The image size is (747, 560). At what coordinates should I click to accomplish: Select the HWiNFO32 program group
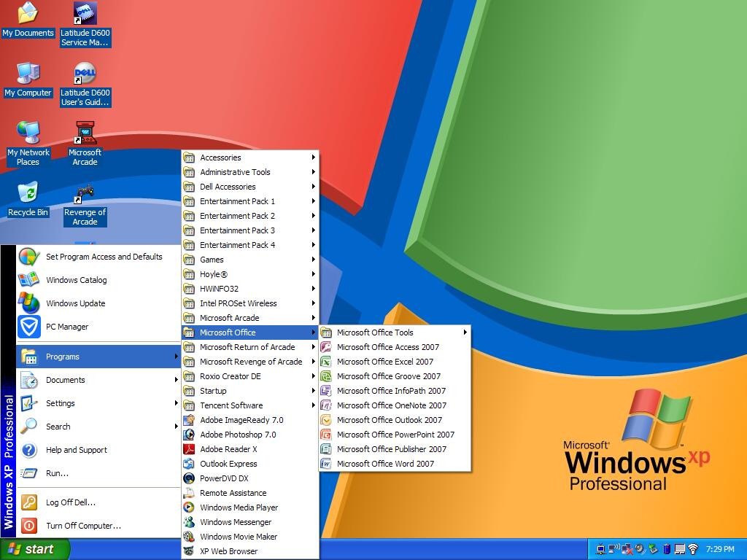pyautogui.click(x=250, y=289)
